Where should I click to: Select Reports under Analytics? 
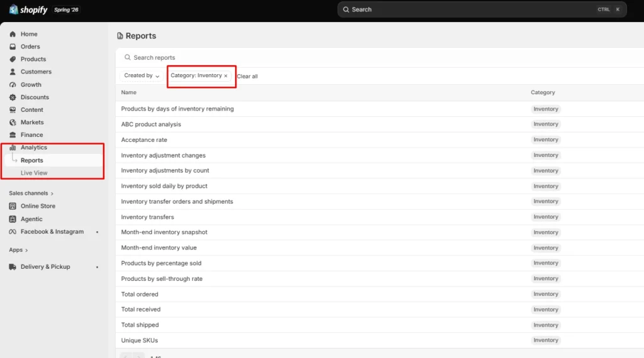(31, 160)
